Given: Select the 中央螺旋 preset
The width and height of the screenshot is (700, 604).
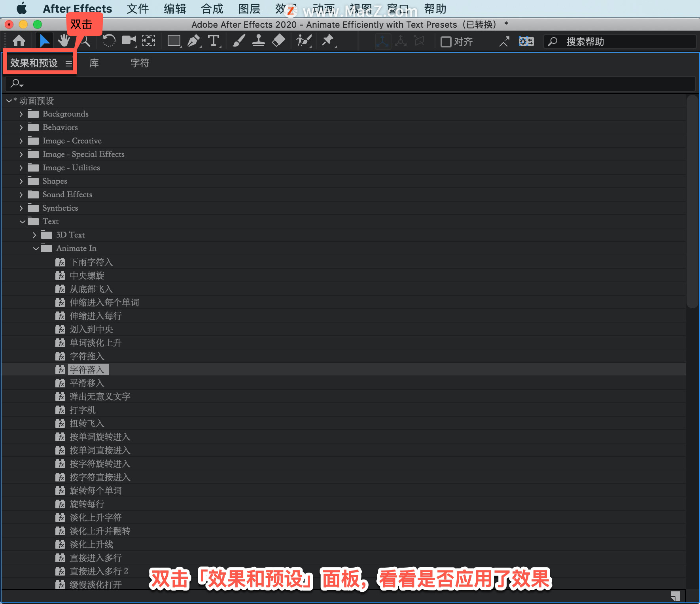Looking at the screenshot, I should [87, 276].
